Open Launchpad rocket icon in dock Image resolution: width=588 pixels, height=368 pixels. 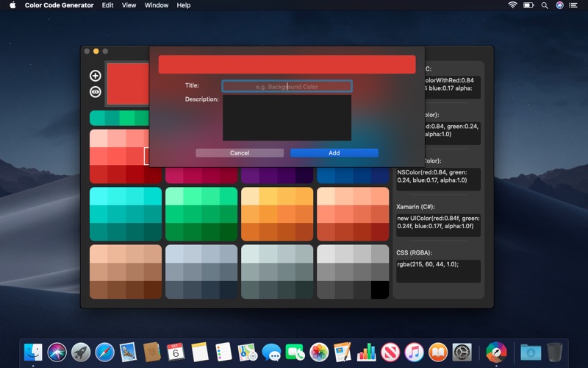coord(81,353)
